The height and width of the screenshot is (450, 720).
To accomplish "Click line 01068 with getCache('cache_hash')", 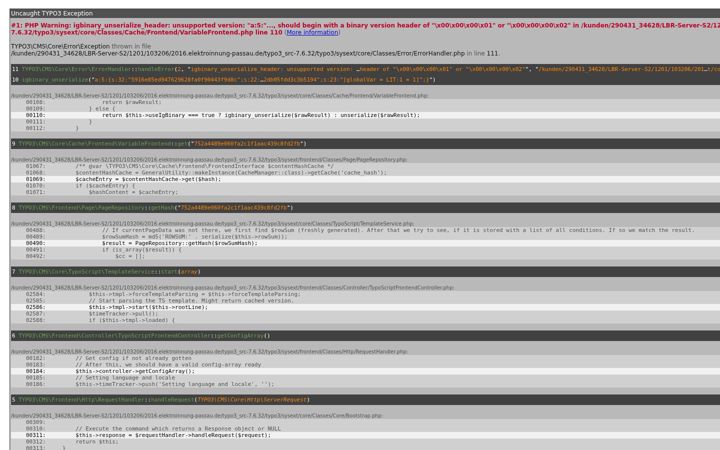I will click(365, 173).
